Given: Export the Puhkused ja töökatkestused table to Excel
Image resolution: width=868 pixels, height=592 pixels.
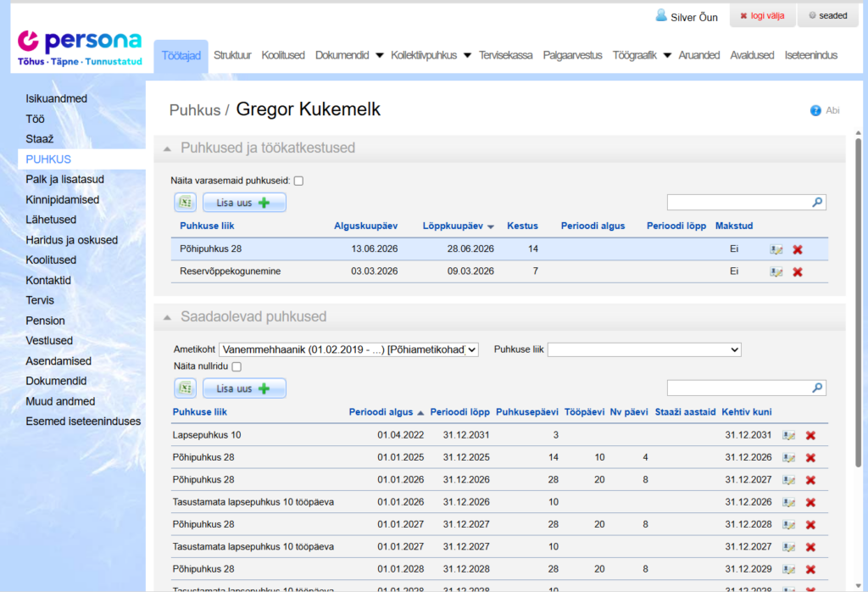Looking at the screenshot, I should tap(186, 203).
